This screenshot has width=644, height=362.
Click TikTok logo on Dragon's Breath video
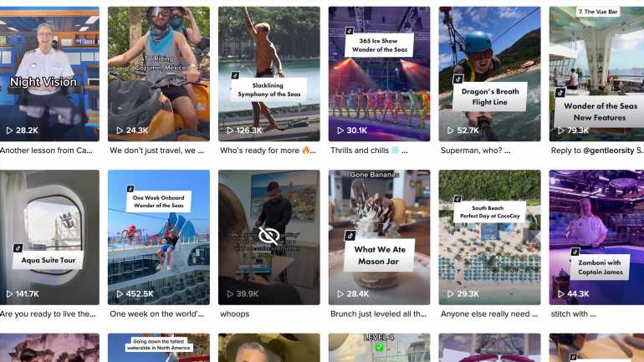(458, 79)
